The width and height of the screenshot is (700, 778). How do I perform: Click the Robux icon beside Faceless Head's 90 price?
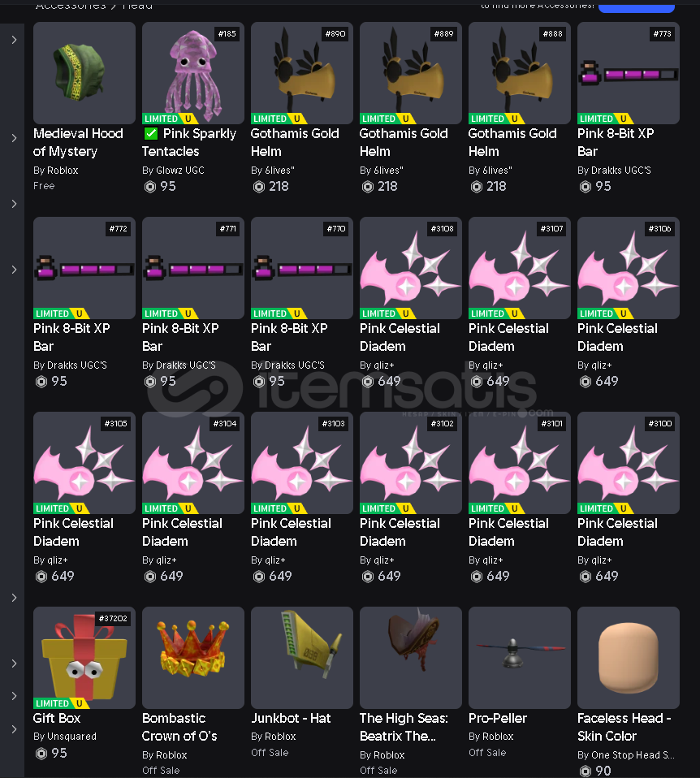click(585, 771)
